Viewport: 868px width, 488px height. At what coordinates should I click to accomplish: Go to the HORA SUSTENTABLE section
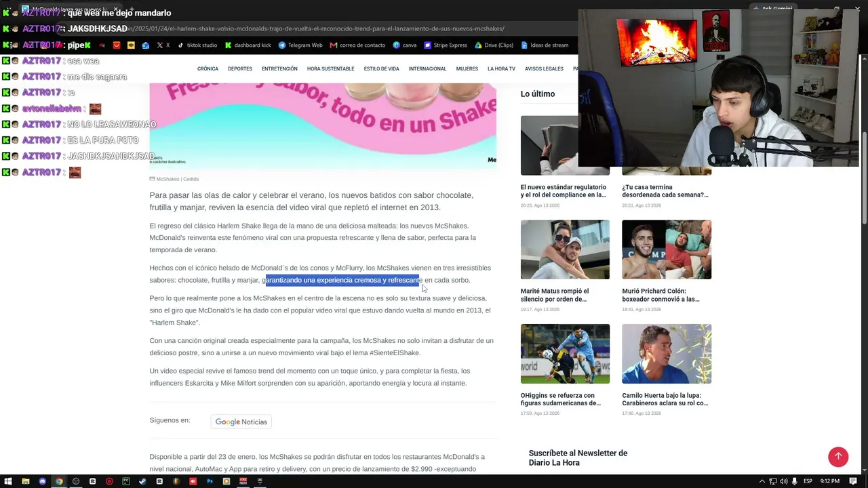[x=330, y=69]
